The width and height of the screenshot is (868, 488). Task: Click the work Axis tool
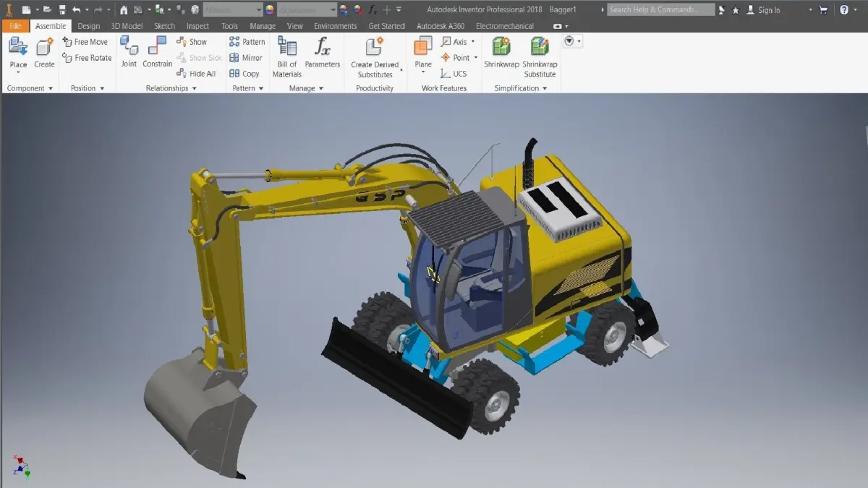click(454, 42)
